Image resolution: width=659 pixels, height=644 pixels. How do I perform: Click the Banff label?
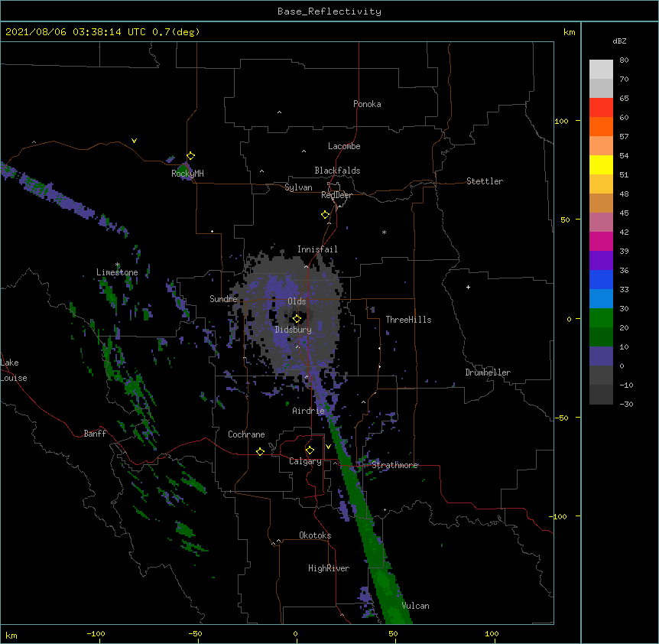coord(95,434)
